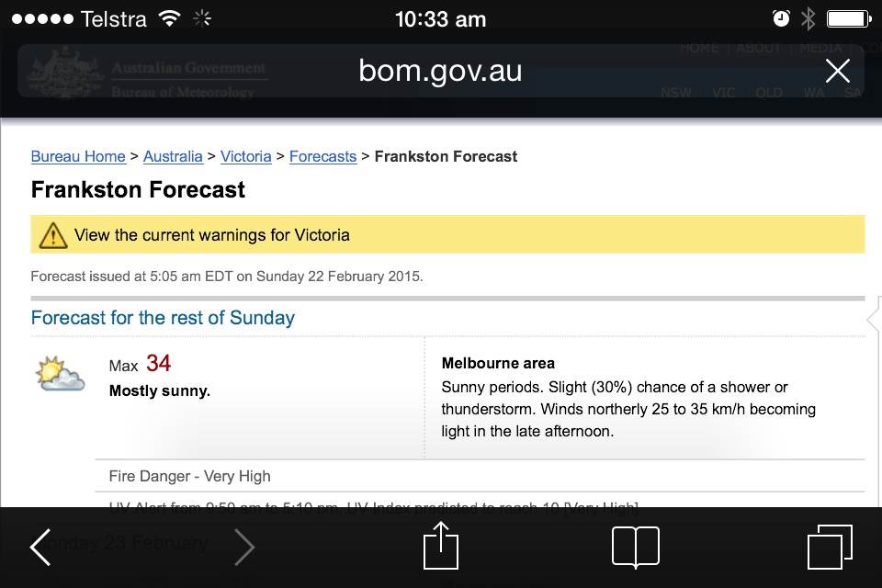The height and width of the screenshot is (588, 882).
Task: Tap the bom.gov.au address bar
Action: pos(439,71)
